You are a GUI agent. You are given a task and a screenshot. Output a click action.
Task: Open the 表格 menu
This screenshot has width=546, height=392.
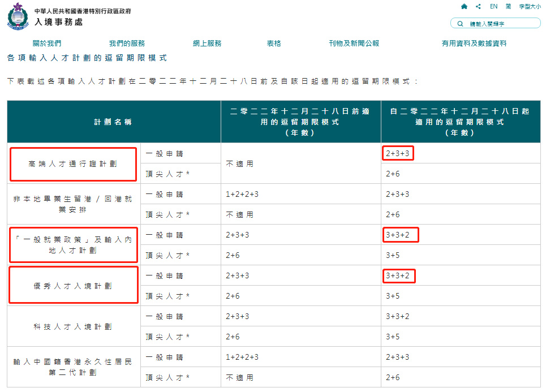(x=274, y=43)
